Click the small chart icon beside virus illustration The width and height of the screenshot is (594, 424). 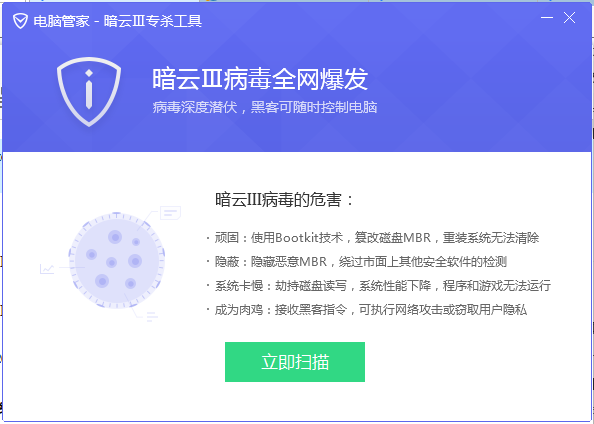(47, 269)
